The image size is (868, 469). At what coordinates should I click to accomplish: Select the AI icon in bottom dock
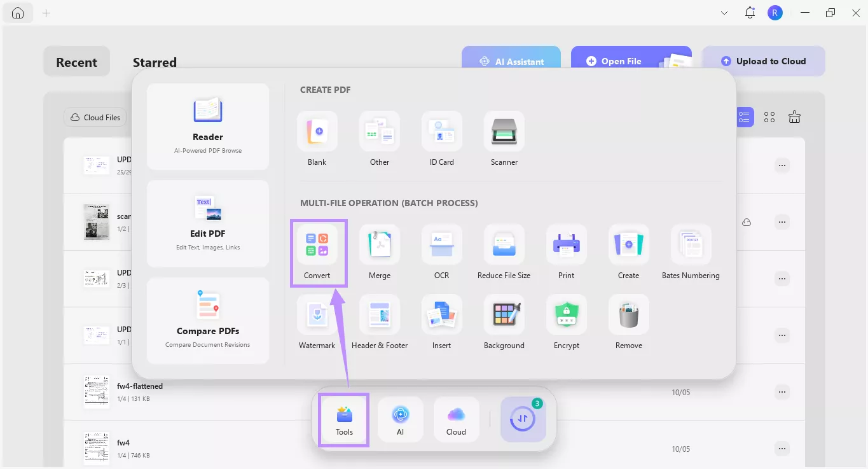(400, 419)
